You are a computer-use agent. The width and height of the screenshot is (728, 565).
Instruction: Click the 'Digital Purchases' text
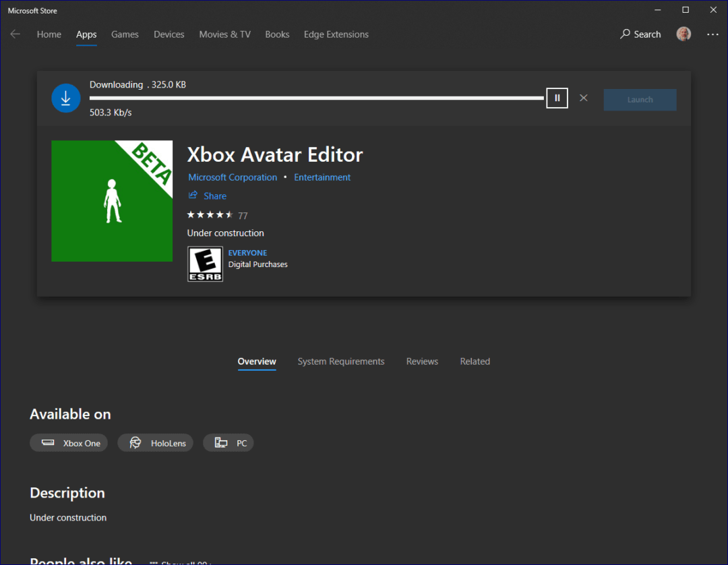point(257,264)
